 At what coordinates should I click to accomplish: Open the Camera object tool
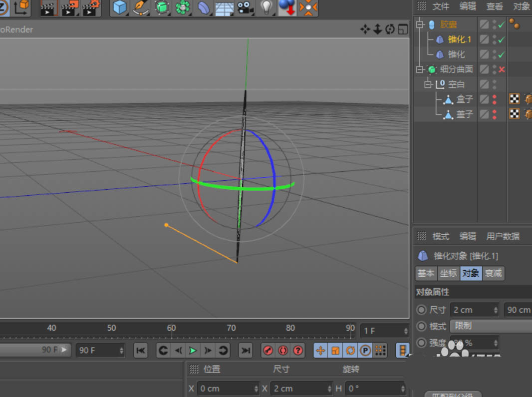tap(245, 7)
